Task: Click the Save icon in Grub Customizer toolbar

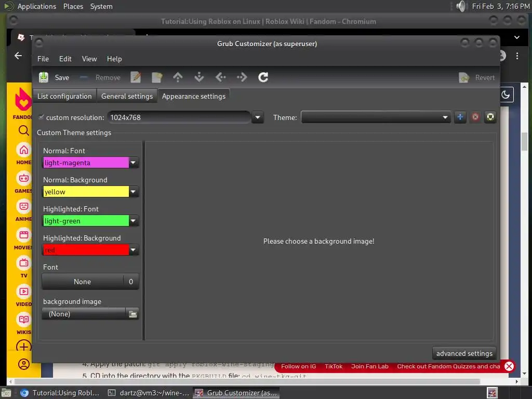Action: (x=44, y=77)
